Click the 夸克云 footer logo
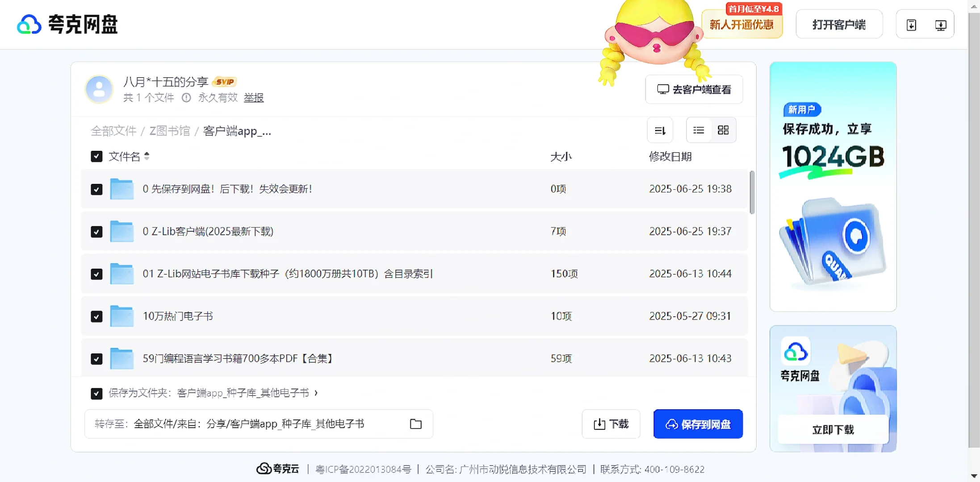This screenshot has height=482, width=980. click(277, 469)
